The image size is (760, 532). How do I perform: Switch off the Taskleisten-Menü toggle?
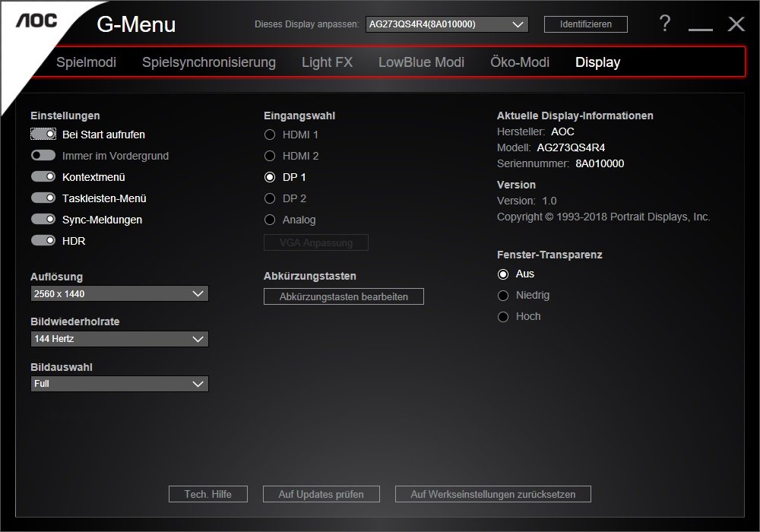tap(43, 198)
